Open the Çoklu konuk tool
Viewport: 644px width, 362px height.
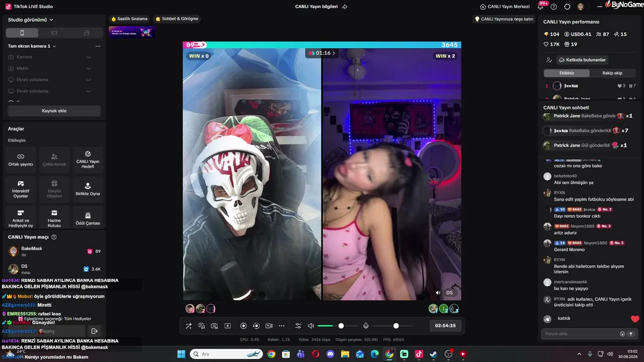[x=54, y=160]
